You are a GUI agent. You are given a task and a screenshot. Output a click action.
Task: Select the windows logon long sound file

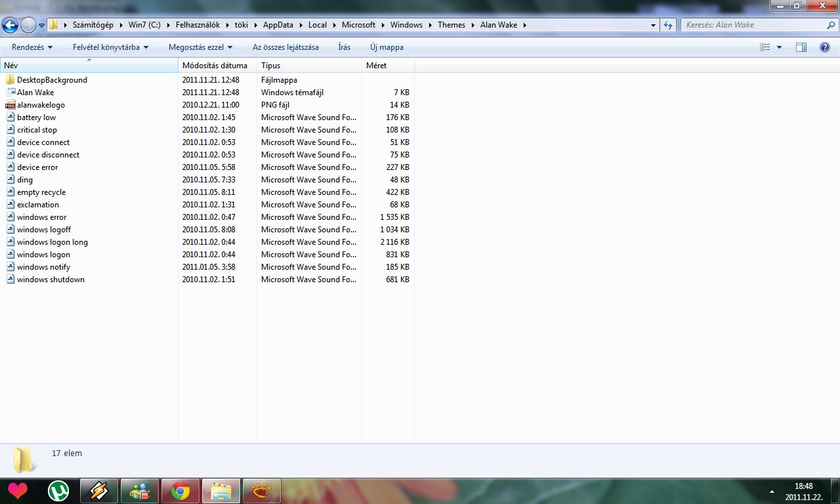52,242
